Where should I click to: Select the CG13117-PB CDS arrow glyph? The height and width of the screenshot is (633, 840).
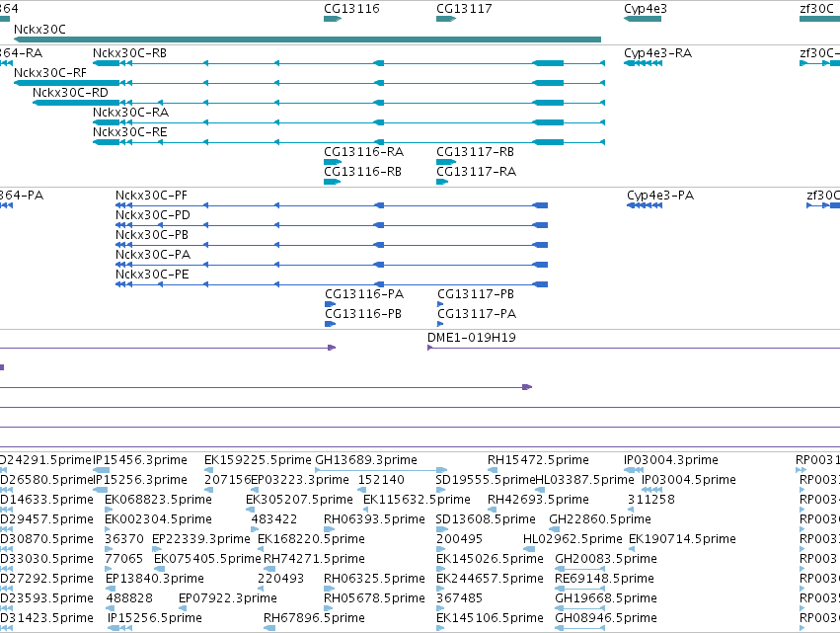click(x=440, y=304)
